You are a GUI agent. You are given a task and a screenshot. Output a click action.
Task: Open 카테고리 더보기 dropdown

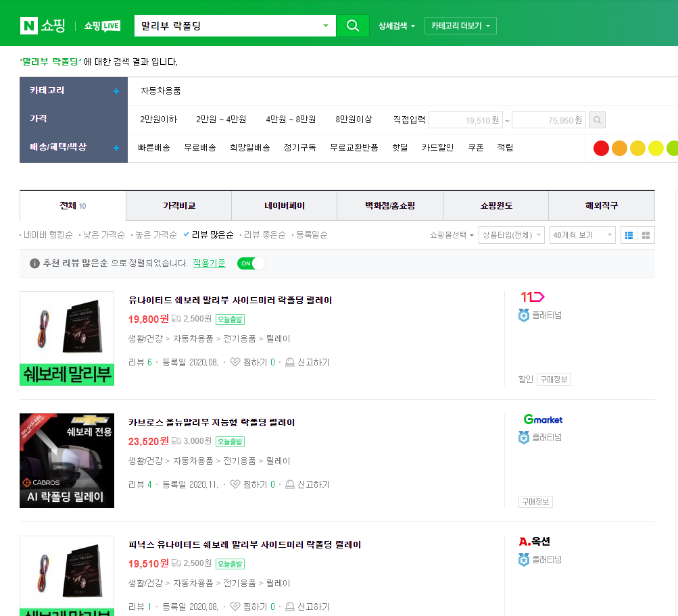pyautogui.click(x=460, y=26)
